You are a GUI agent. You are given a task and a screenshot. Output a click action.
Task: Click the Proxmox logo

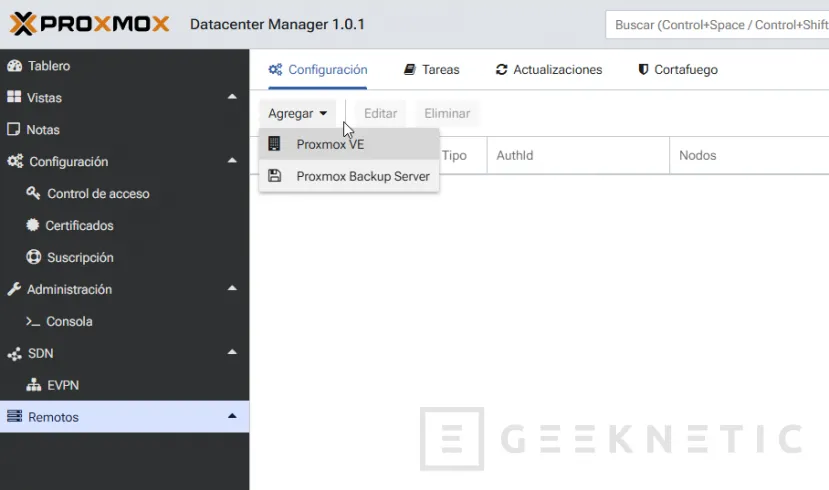click(89, 24)
